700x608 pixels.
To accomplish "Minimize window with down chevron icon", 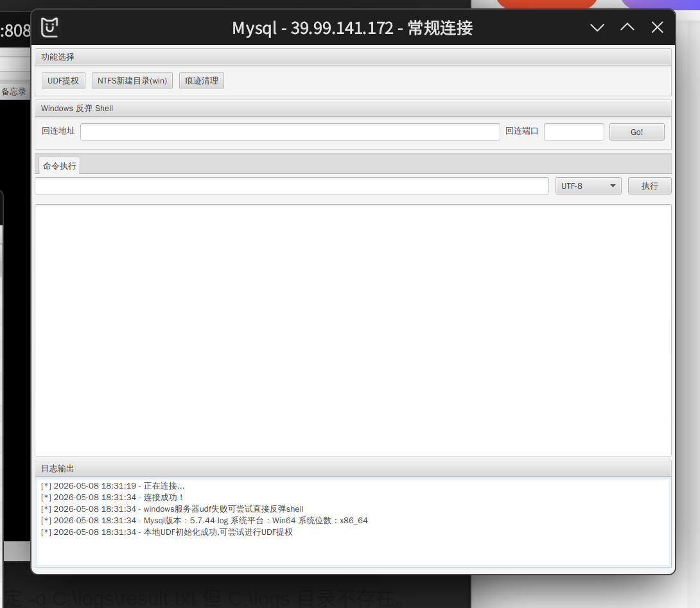I will pos(597,28).
